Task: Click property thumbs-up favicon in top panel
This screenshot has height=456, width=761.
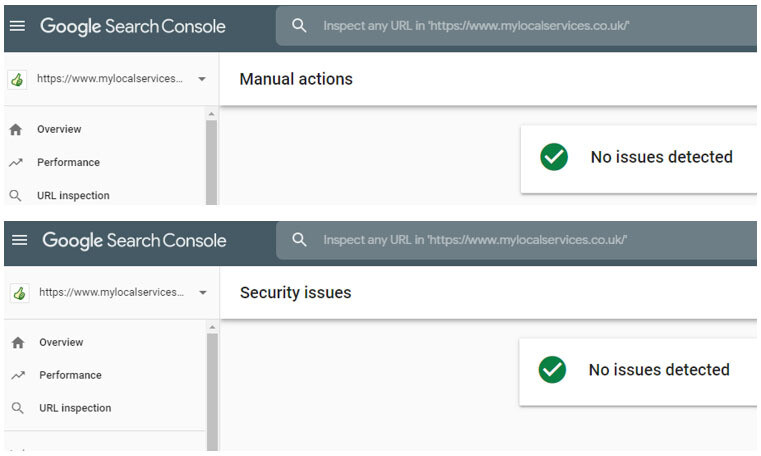Action: click(17, 79)
